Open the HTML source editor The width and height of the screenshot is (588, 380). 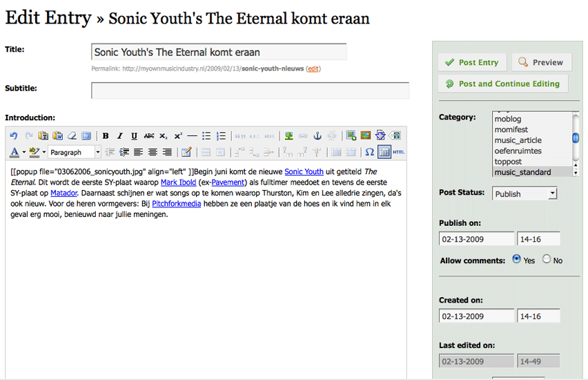click(x=399, y=152)
